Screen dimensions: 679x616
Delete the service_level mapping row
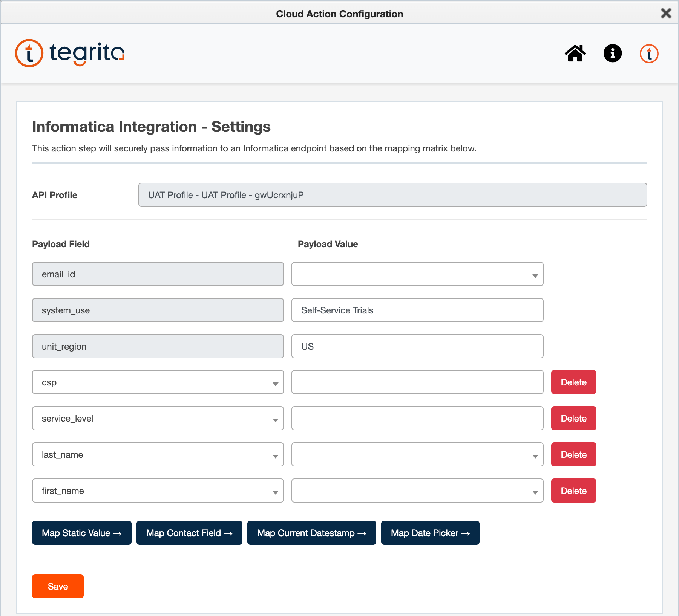tap(573, 418)
